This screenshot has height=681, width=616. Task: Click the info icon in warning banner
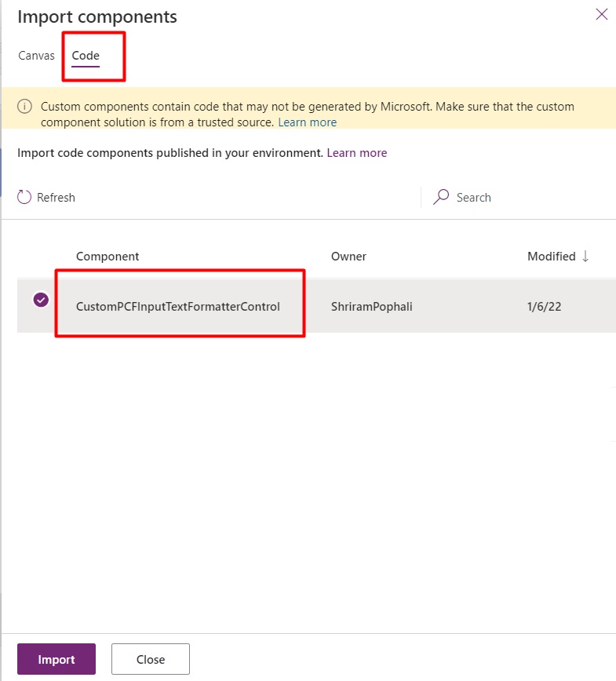tap(25, 107)
